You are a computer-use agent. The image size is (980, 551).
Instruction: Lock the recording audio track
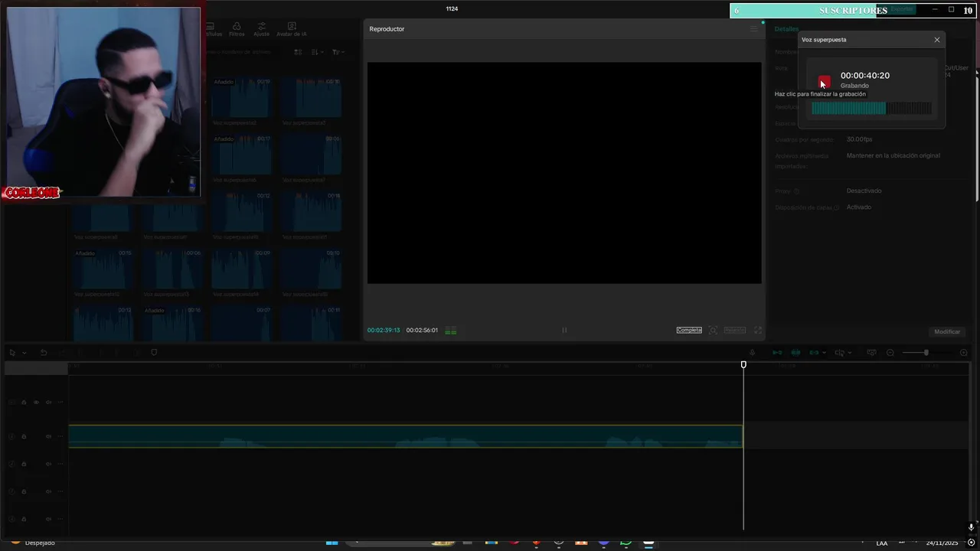[x=24, y=437]
